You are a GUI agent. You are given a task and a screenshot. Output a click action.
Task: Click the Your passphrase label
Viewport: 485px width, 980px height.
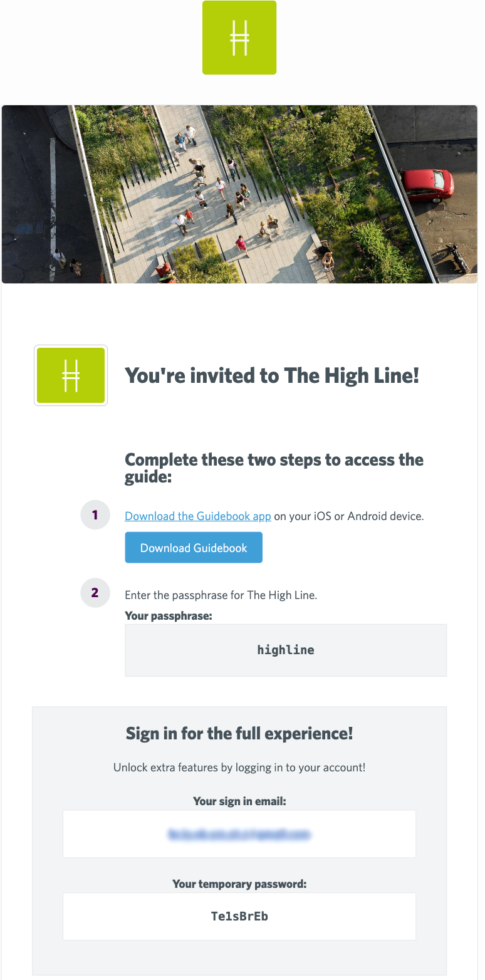click(x=169, y=616)
